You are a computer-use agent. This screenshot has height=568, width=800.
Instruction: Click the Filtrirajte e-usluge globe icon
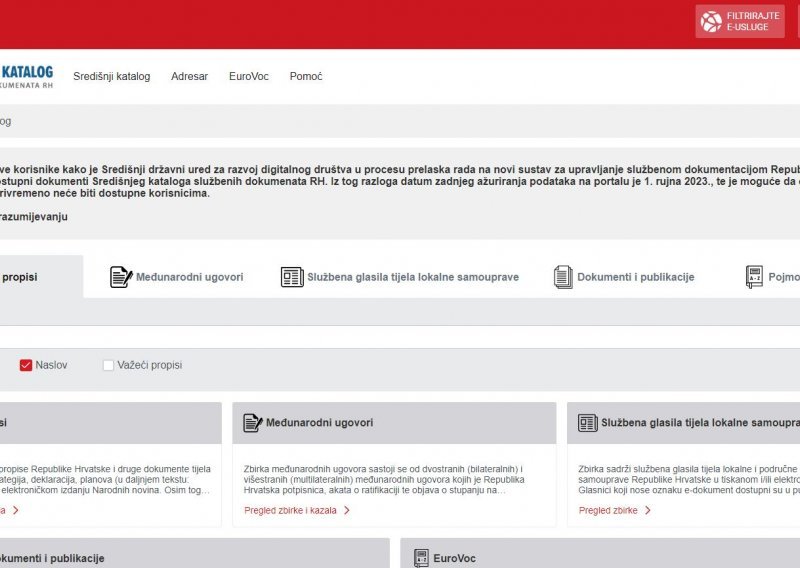711,21
